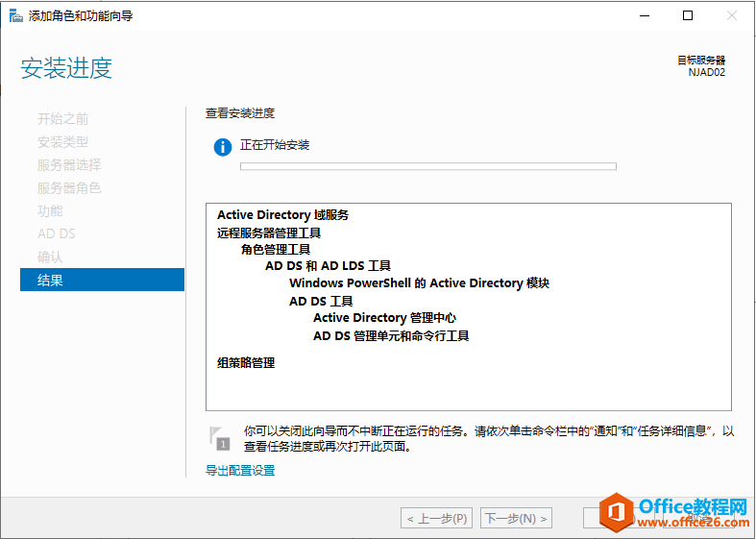The width and height of the screenshot is (756, 539).
Task: Select the AD DS 和 AD LDS 工具 entry
Action: pyautogui.click(x=328, y=266)
